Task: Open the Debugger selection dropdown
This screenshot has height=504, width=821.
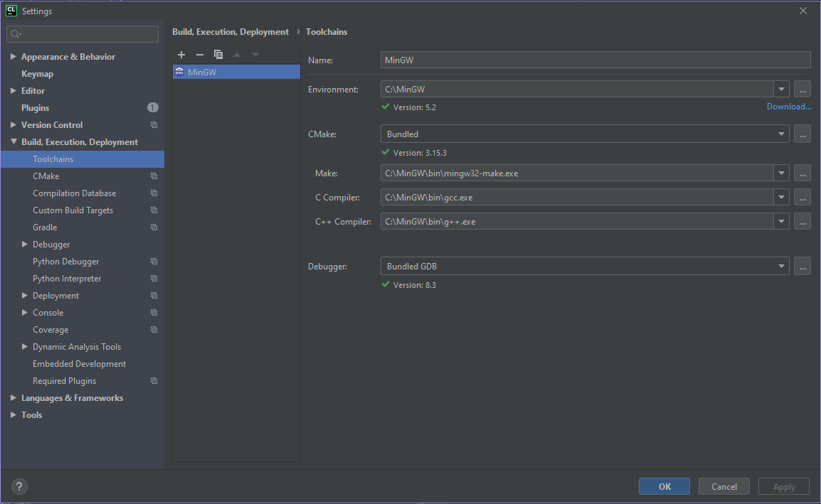Action: (x=781, y=266)
